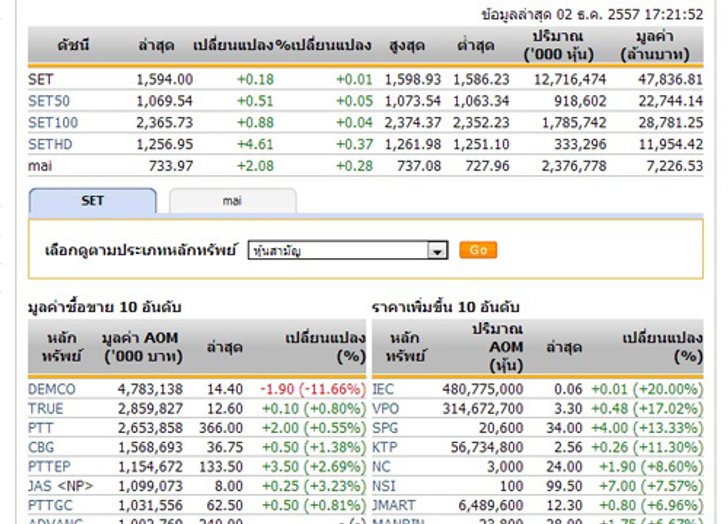Select the SET row label

[41, 79]
